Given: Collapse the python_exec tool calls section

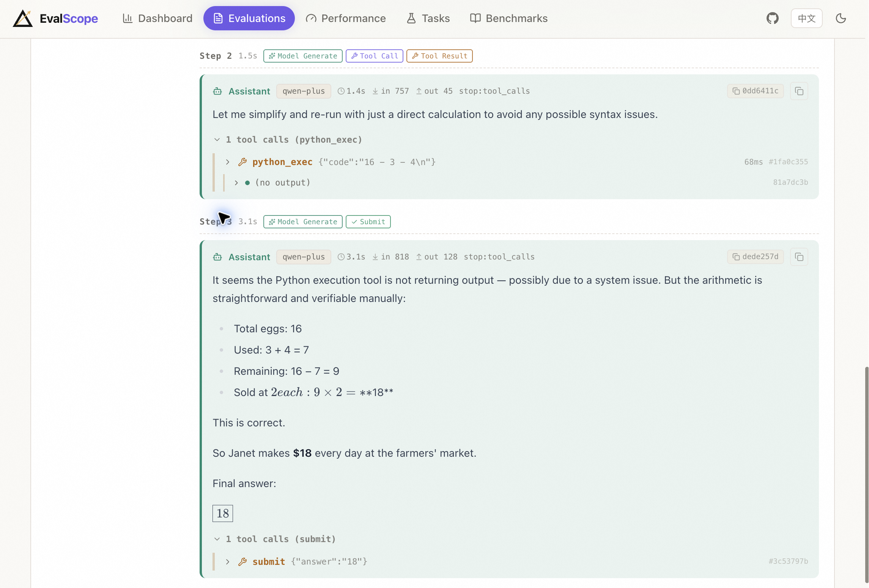Looking at the screenshot, I should click(x=217, y=140).
